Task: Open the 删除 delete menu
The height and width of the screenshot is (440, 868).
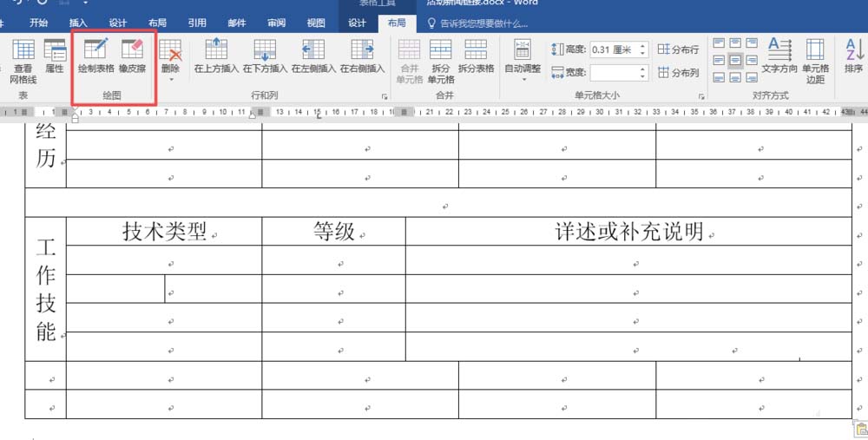Action: coord(170,61)
